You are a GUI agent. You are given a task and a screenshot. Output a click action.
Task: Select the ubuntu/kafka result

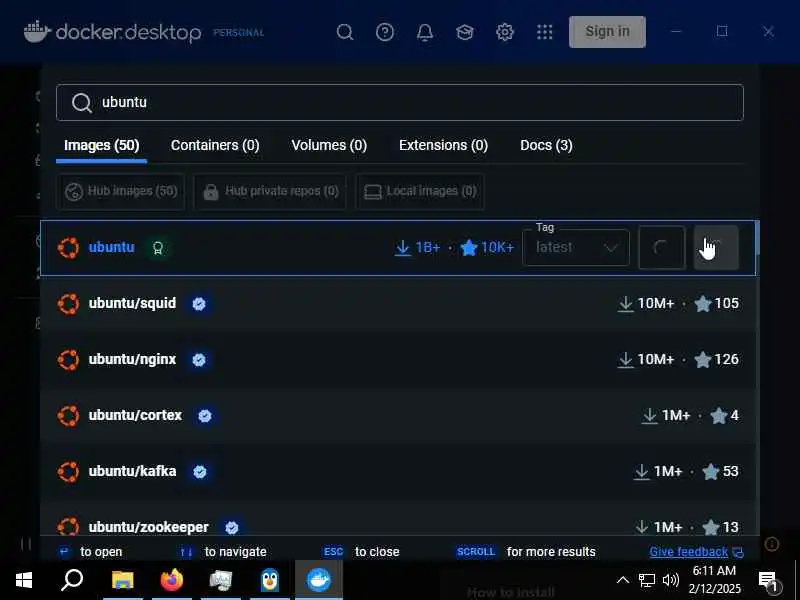coord(398,471)
